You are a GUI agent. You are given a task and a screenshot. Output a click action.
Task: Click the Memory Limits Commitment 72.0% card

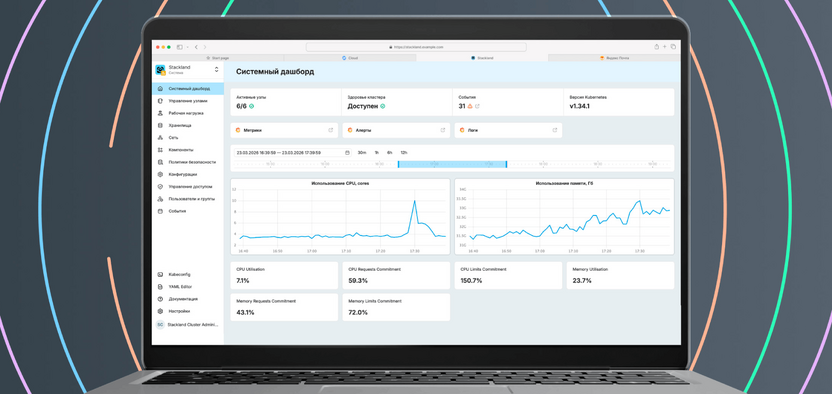click(x=396, y=307)
